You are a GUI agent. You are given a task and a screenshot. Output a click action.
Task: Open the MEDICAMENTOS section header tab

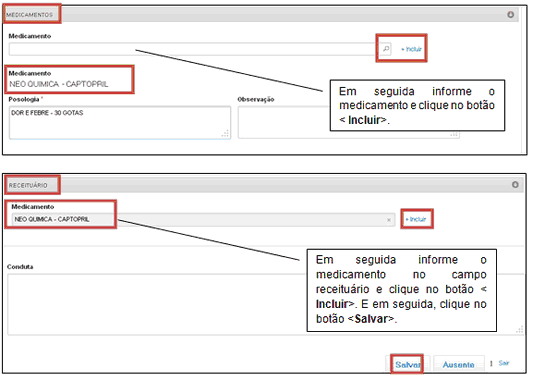pos(30,15)
